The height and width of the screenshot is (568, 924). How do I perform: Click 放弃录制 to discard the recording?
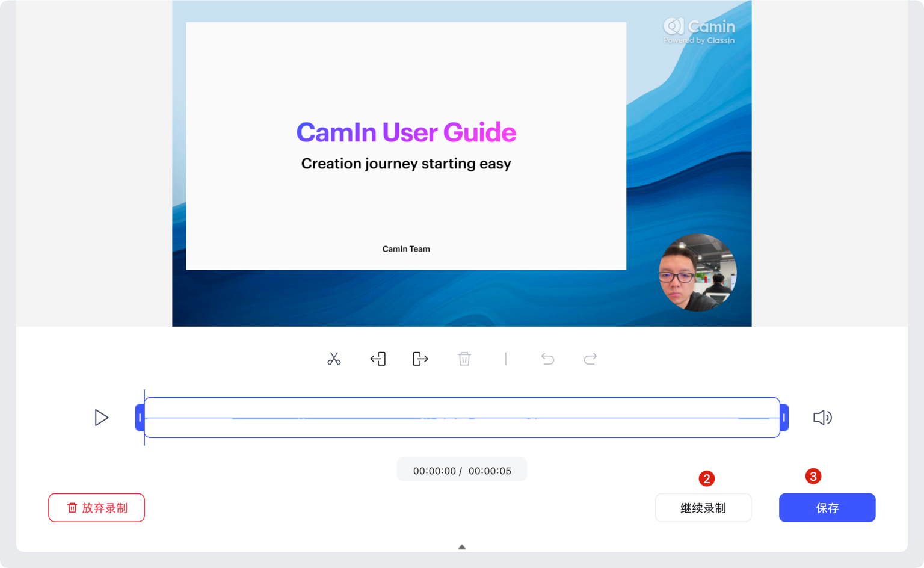[x=96, y=508]
